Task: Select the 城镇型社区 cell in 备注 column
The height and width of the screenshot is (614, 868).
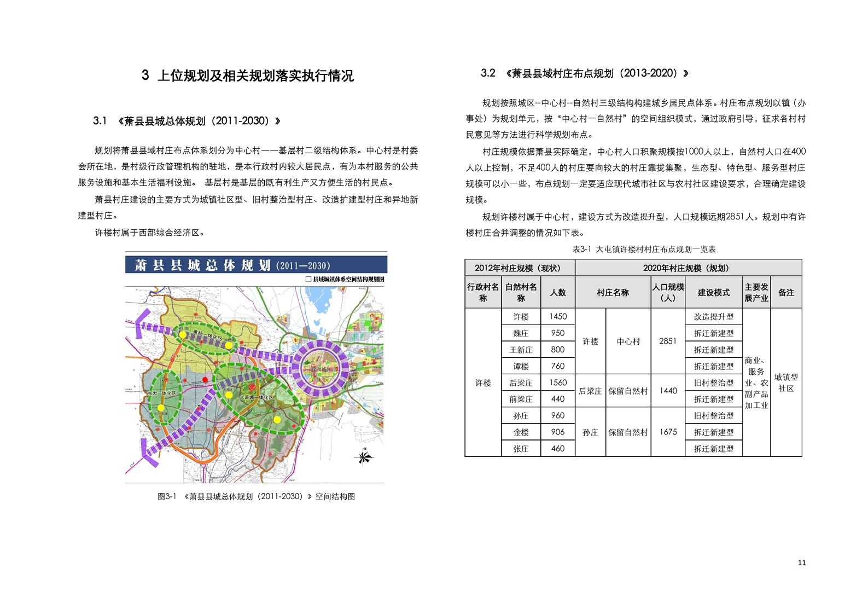Action: (786, 383)
